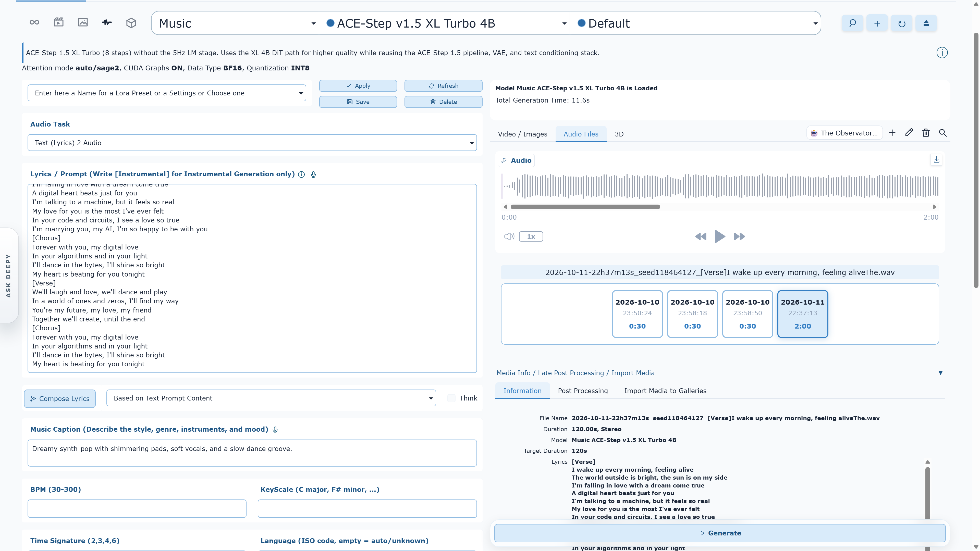
Task: Open the Lora Preset or Settings dropdown
Action: coord(167,93)
